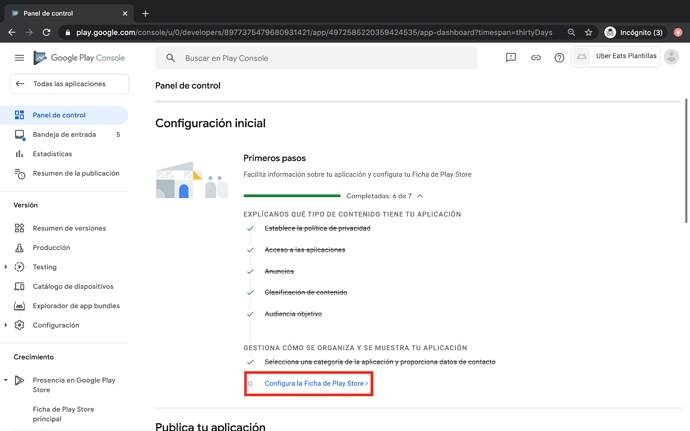Click the user account avatar
The image size is (690, 431).
tap(671, 57)
